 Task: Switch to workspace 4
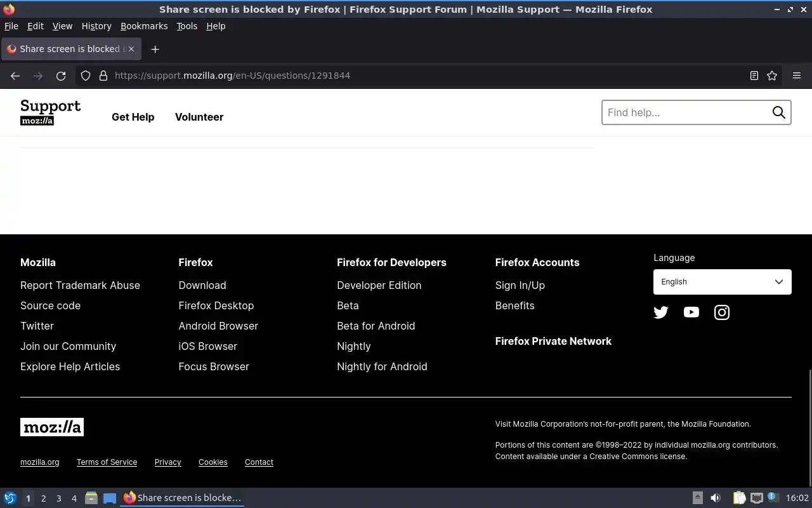74,498
